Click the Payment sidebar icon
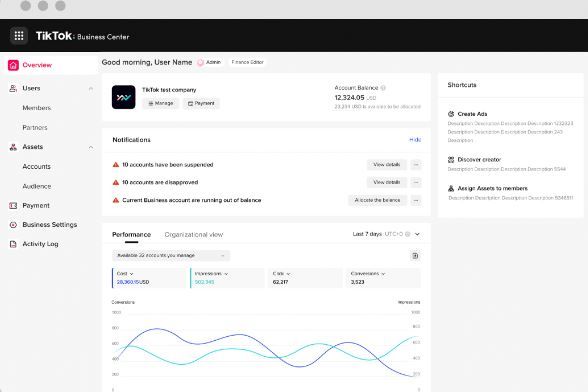The width and height of the screenshot is (588, 392). click(x=13, y=206)
